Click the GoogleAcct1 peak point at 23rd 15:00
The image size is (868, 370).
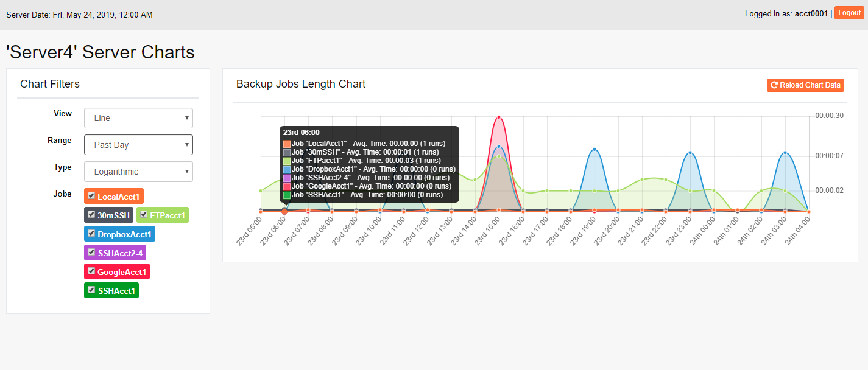(499, 117)
